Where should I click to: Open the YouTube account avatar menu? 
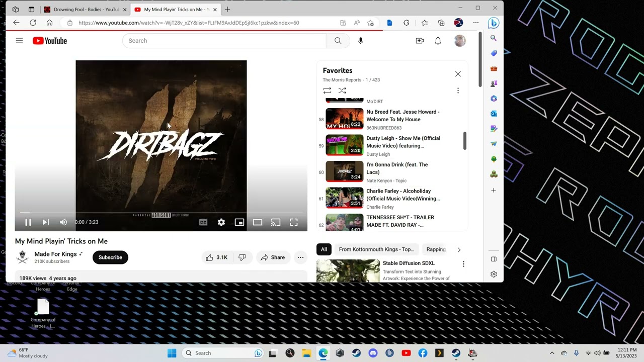[x=459, y=41]
